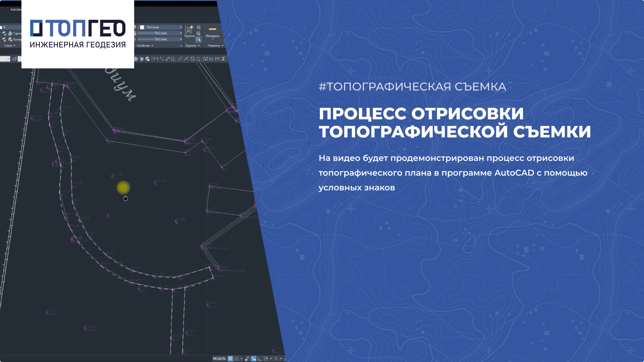The height and width of the screenshot is (362, 644).
Task: Click the Baseline dimension icon
Action: [211, 59]
